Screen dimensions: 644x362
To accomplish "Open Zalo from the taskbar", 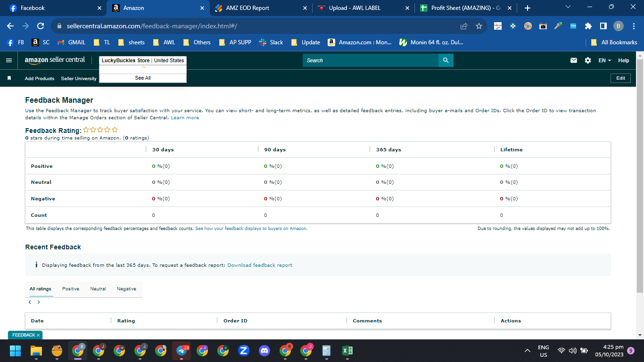I will coord(244,351).
